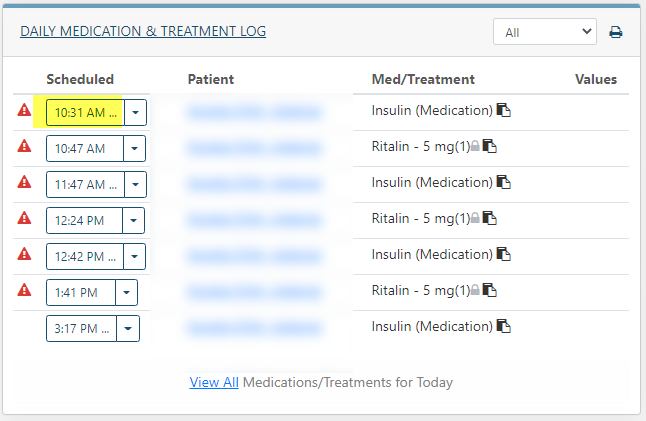Expand the dropdown arrow next to 10:31 AM
The width and height of the screenshot is (646, 421).
135,112
